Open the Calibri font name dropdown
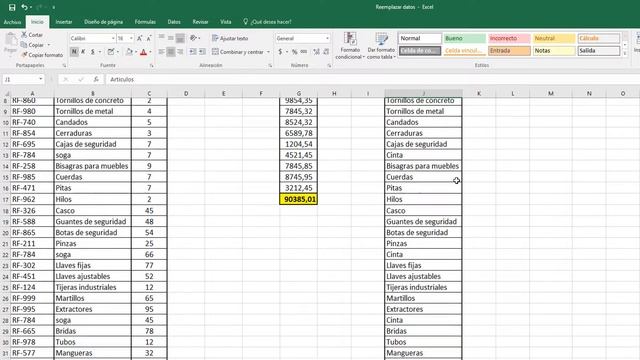This screenshot has height=360, width=640. coord(113,38)
